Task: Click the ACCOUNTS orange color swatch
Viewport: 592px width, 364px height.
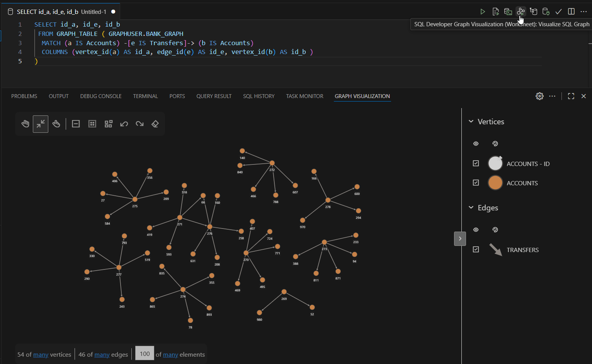Action: (495, 183)
